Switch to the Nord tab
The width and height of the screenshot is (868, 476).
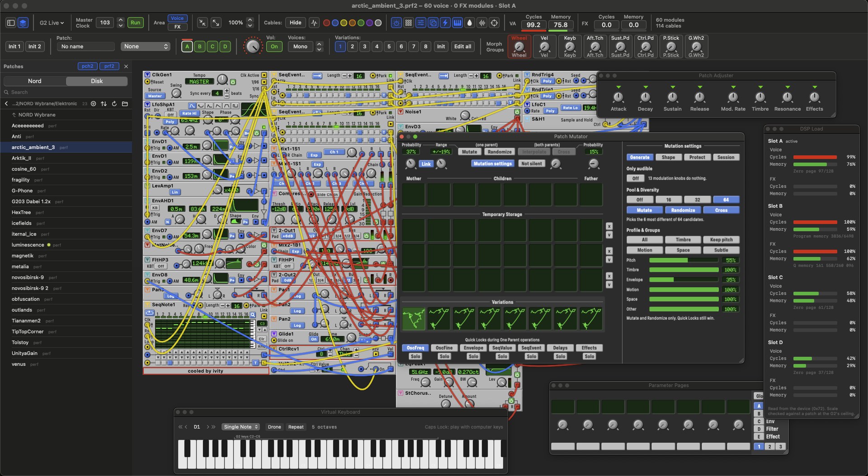click(35, 81)
